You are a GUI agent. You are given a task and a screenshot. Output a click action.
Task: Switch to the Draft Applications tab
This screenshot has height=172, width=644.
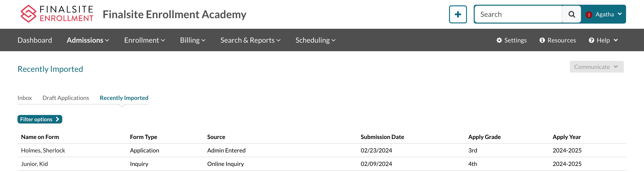(x=66, y=98)
